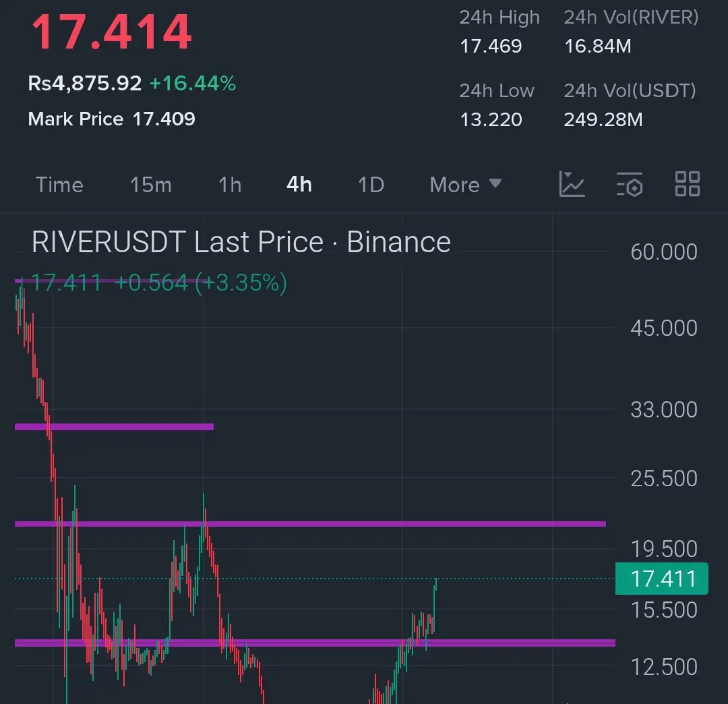Open chart settings icon
Screen dimensions: 728x704
tap(630, 184)
